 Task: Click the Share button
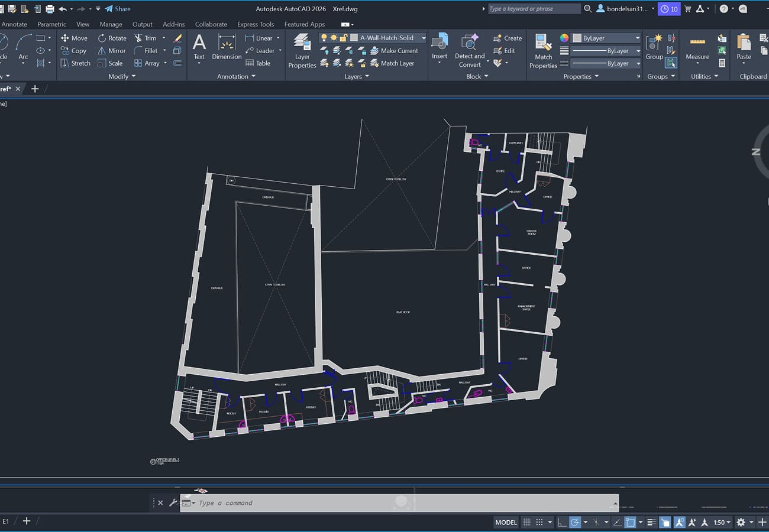(x=118, y=9)
